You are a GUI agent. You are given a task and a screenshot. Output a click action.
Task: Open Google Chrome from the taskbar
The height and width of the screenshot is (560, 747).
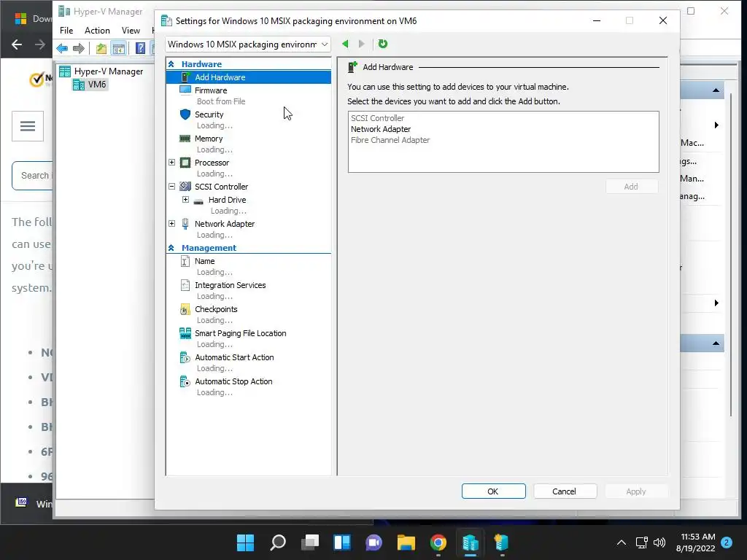[438, 542]
